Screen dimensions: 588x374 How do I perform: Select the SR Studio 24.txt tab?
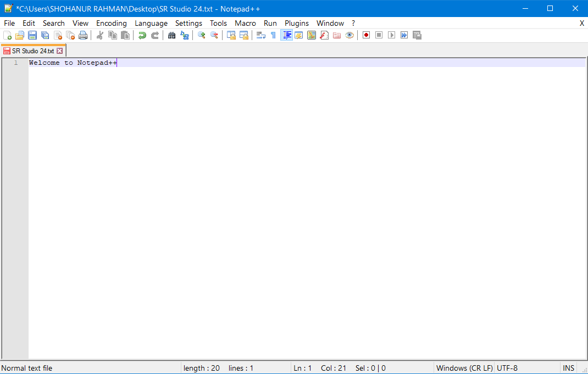pos(33,51)
